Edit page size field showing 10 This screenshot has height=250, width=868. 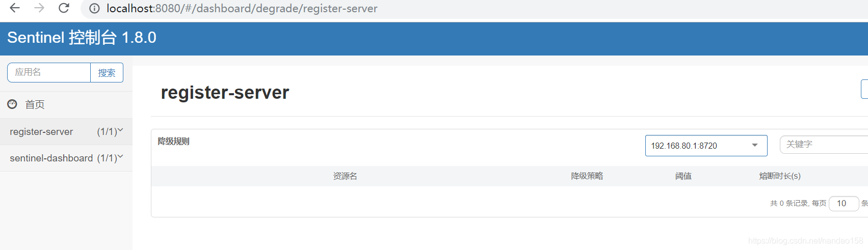tap(844, 203)
